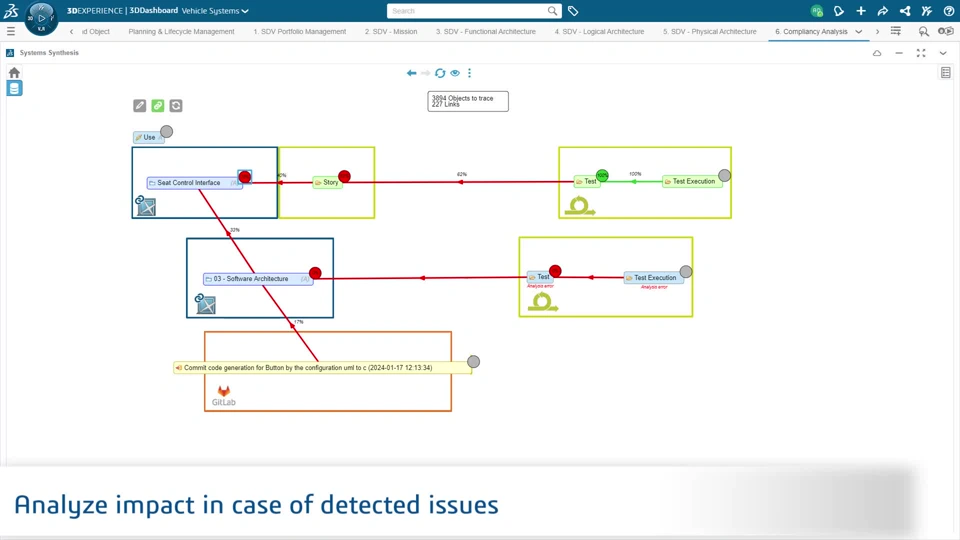This screenshot has width=960, height=540.
Task: Click red status circle on Seat Control Interface
Action: coord(244,177)
